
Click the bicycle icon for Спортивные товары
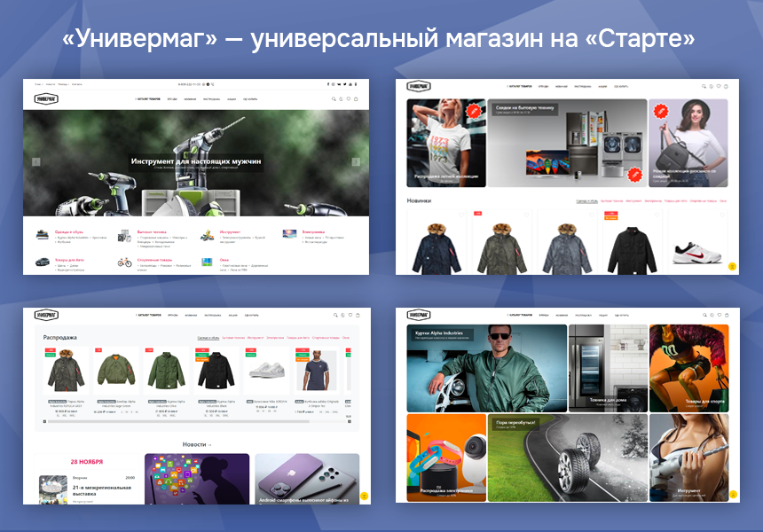[x=125, y=262]
